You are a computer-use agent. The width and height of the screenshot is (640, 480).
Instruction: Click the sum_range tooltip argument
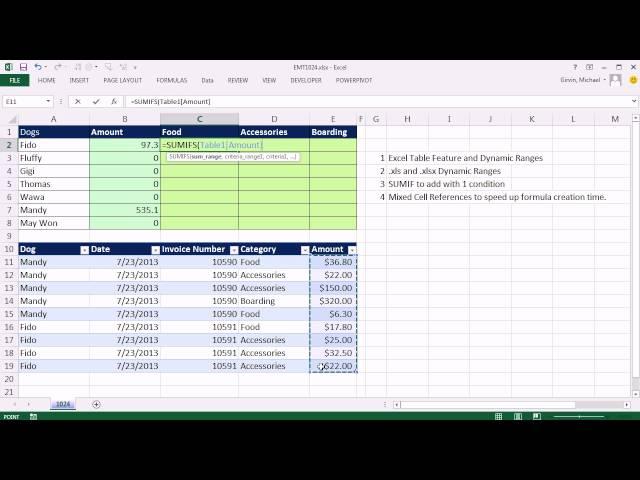pos(207,156)
